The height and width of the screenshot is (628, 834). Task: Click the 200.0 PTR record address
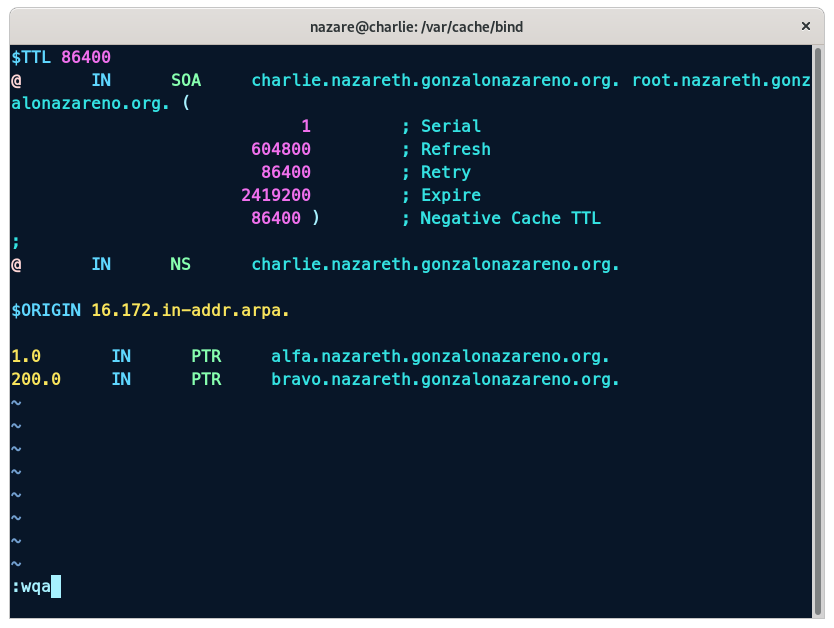[x=36, y=379]
